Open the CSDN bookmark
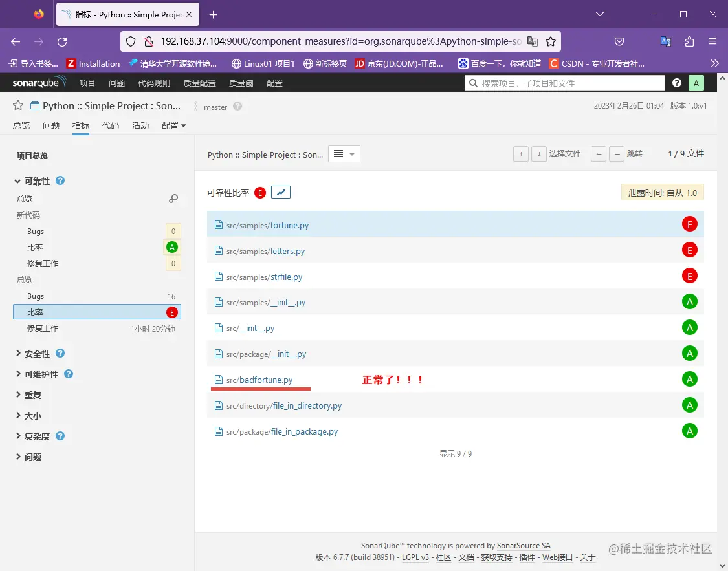 click(597, 63)
